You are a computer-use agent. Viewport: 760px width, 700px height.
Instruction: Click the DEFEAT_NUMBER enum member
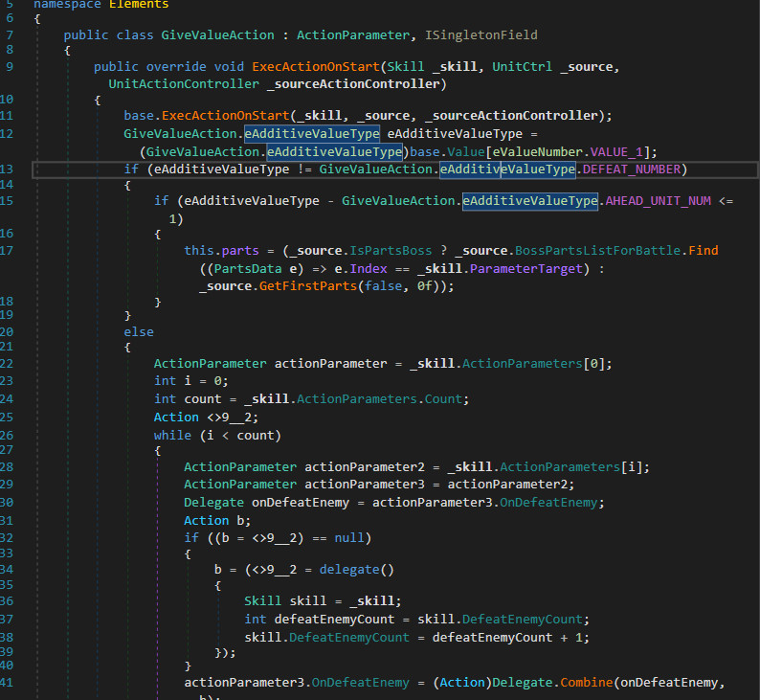(632, 169)
